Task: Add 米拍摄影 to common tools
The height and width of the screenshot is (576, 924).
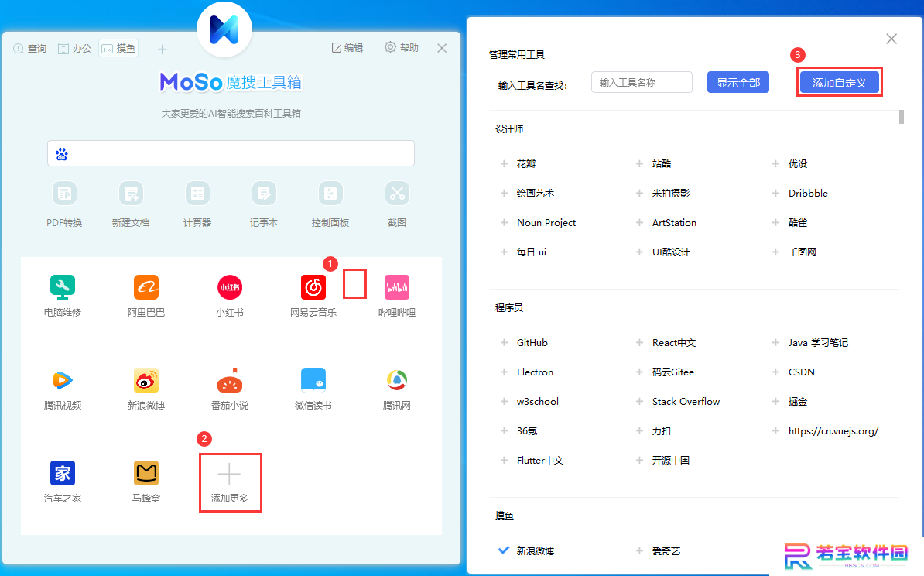Action: point(639,194)
